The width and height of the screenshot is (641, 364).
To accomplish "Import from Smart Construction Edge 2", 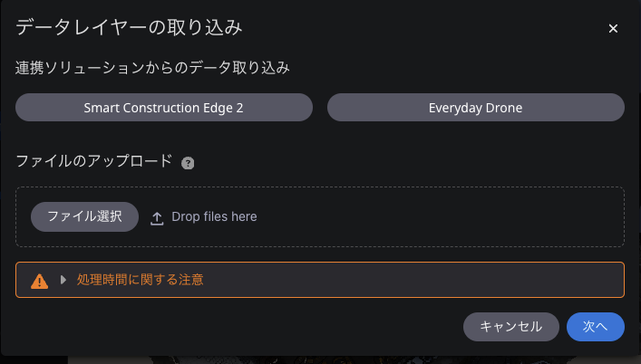I will coord(164,108).
